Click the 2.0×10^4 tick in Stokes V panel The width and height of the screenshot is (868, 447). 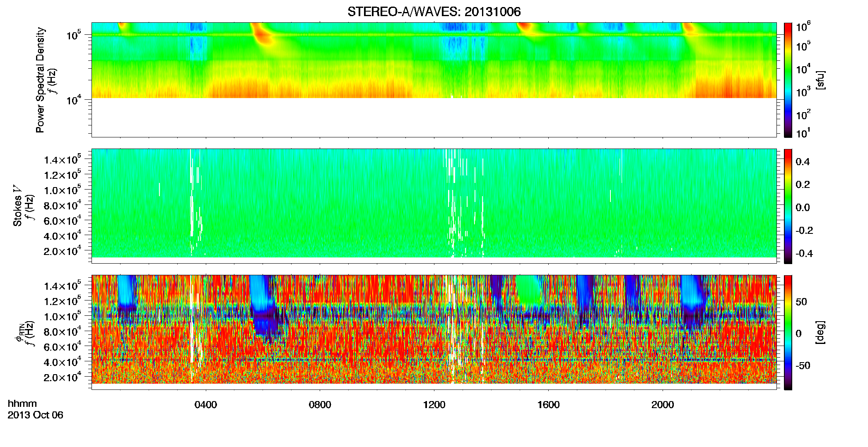[62, 251]
